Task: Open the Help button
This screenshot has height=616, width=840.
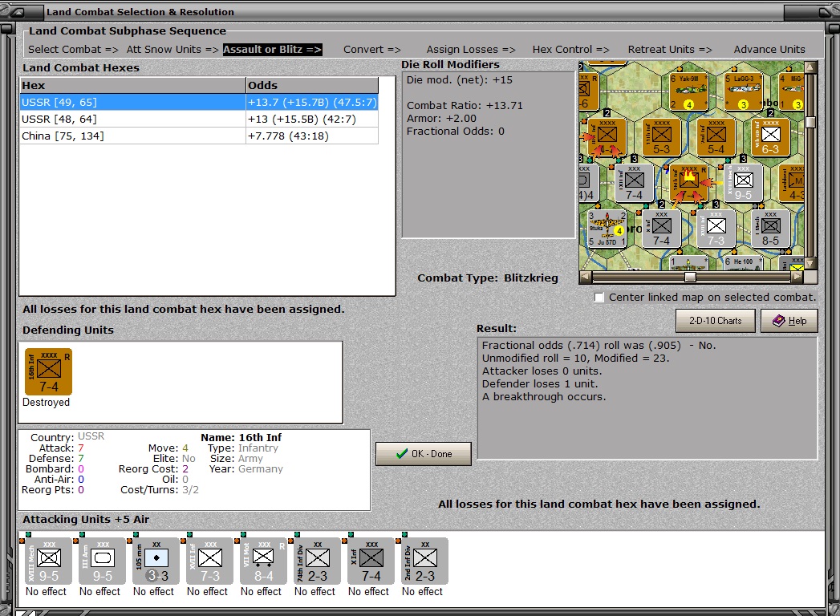Action: [789, 321]
